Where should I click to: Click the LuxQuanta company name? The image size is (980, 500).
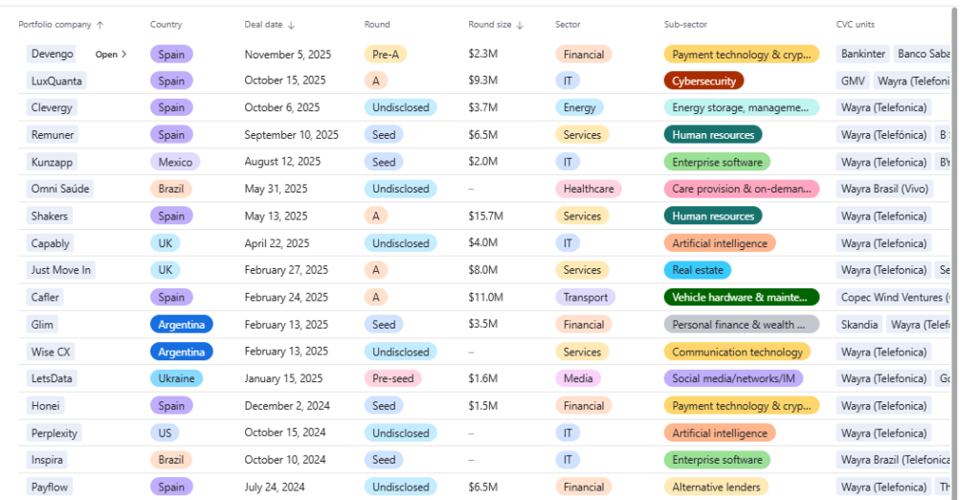coord(56,81)
